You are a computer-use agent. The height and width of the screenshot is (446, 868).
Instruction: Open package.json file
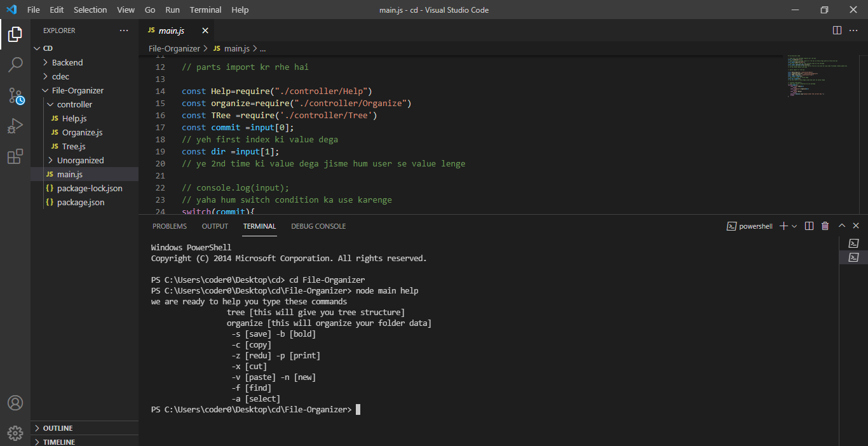click(85, 202)
